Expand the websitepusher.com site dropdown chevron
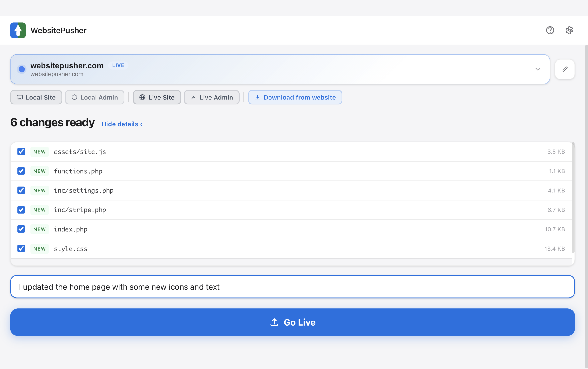Image resolution: width=588 pixels, height=369 pixels. [538, 69]
